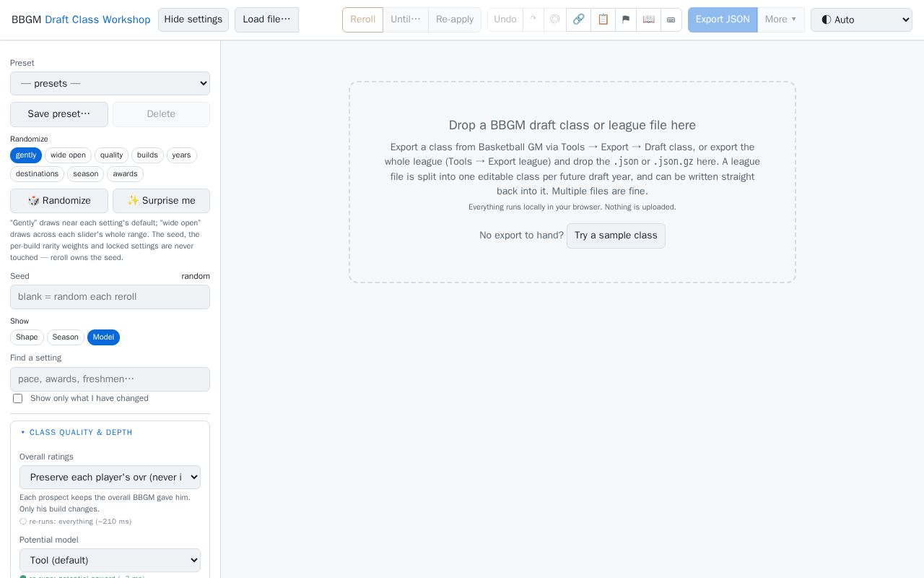Open the Auto theme dropdown
Image resolution: width=924 pixels, height=578 pixels.
pyautogui.click(x=861, y=20)
